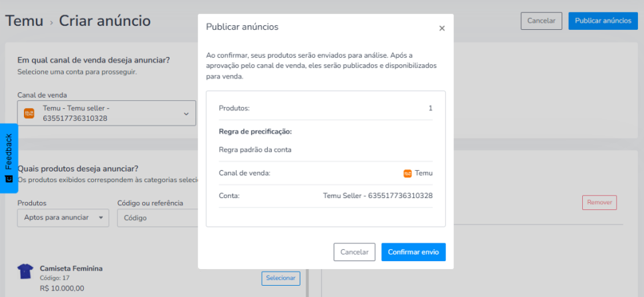Click the Produtos count value 1

pyautogui.click(x=431, y=108)
